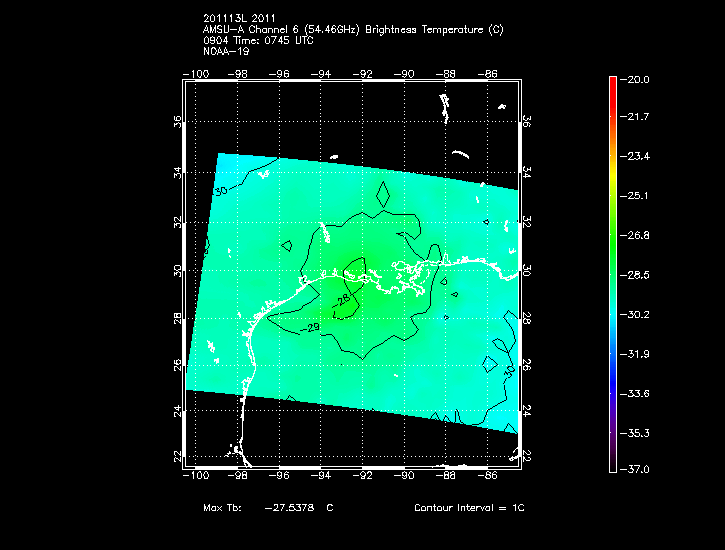Click the AMSU-A Channel 6 title line

352,30
